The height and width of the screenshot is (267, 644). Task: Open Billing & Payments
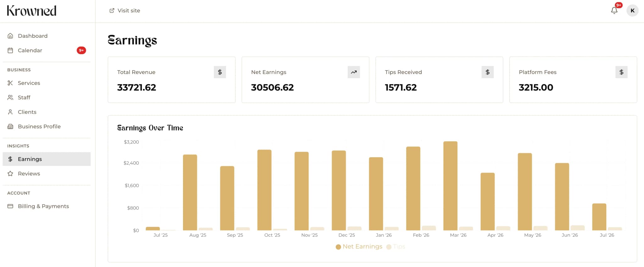click(47, 206)
